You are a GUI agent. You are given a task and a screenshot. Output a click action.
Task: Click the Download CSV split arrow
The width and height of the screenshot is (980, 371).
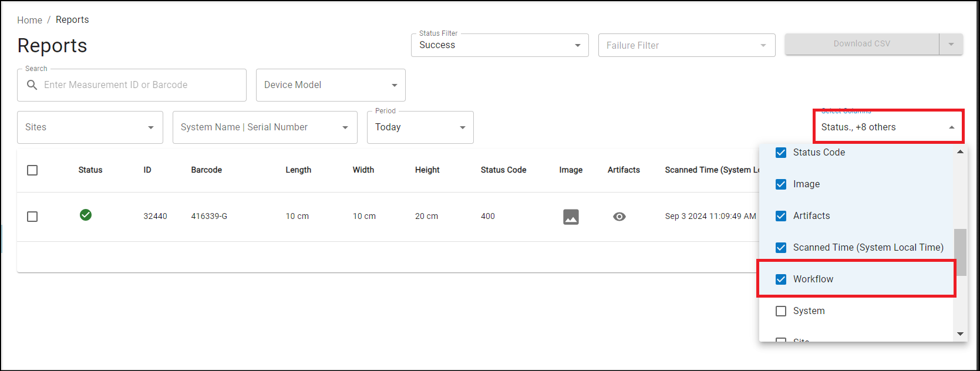pyautogui.click(x=951, y=44)
